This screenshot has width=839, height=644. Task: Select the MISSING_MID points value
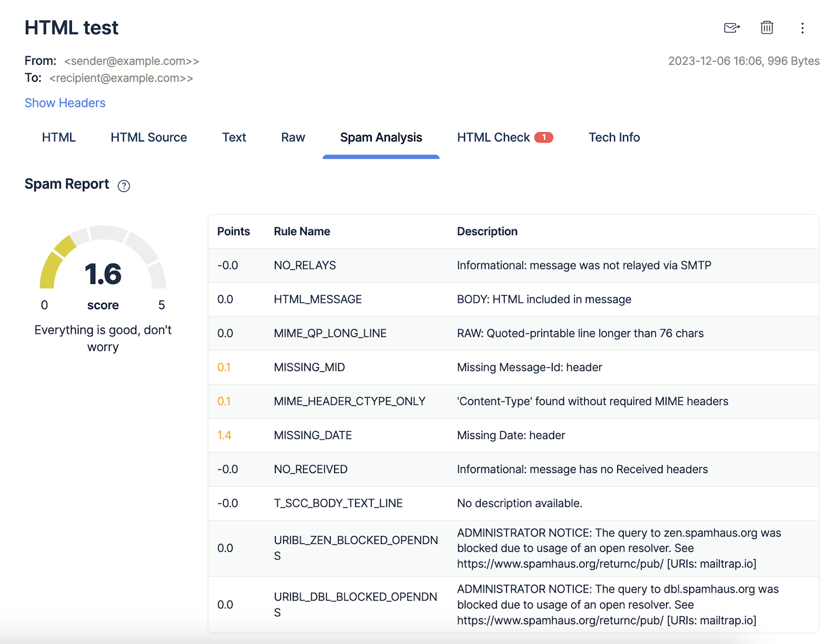click(x=224, y=367)
